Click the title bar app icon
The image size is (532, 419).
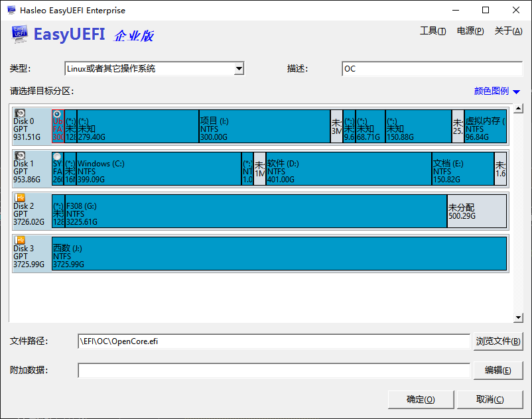coord(11,10)
